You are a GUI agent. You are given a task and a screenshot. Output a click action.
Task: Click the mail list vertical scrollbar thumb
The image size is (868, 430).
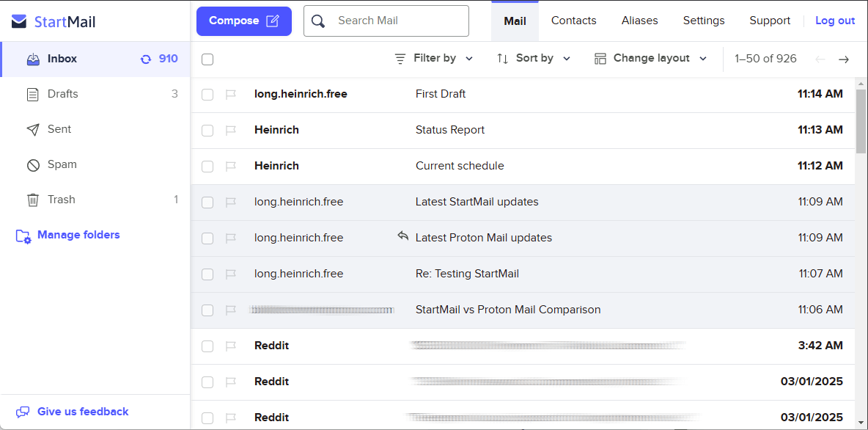[861, 121]
